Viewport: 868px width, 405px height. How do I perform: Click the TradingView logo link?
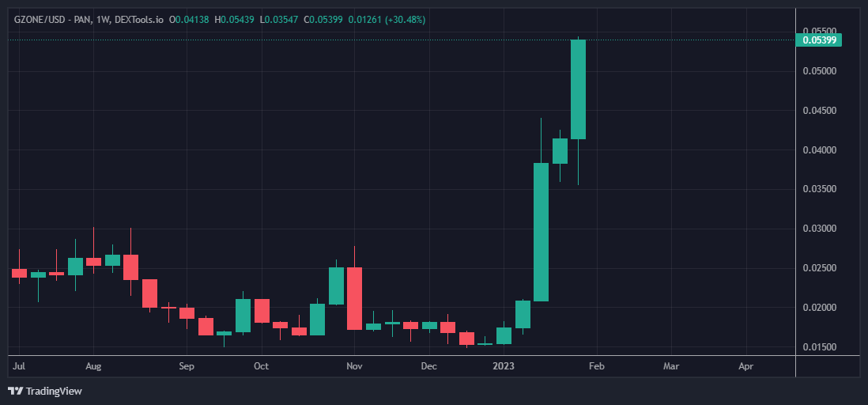(x=45, y=391)
